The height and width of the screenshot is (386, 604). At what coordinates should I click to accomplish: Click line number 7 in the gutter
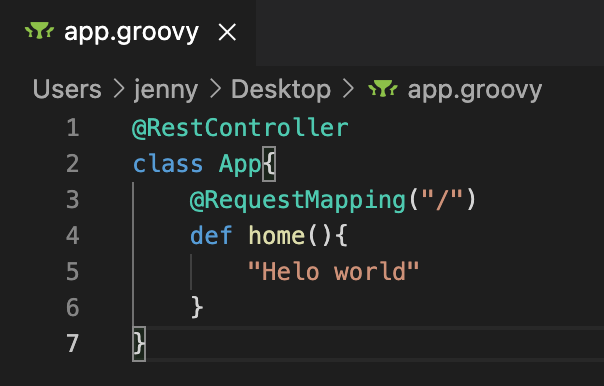pos(73,343)
